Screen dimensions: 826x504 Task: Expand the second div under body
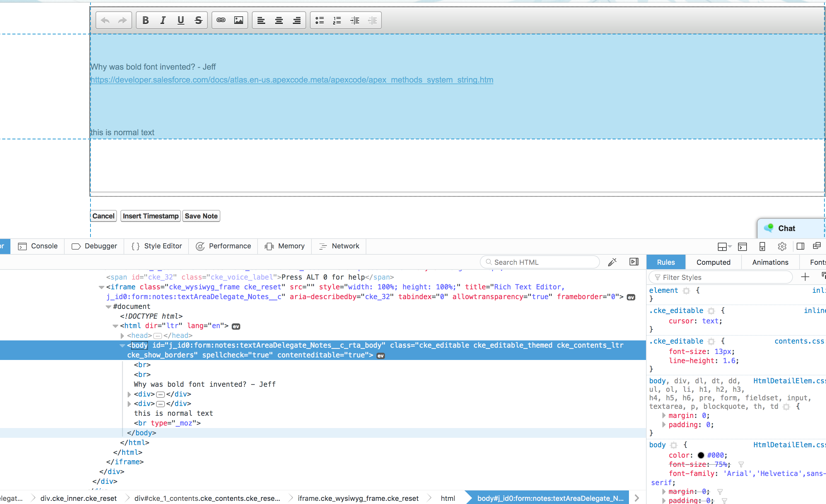pyautogui.click(x=129, y=404)
